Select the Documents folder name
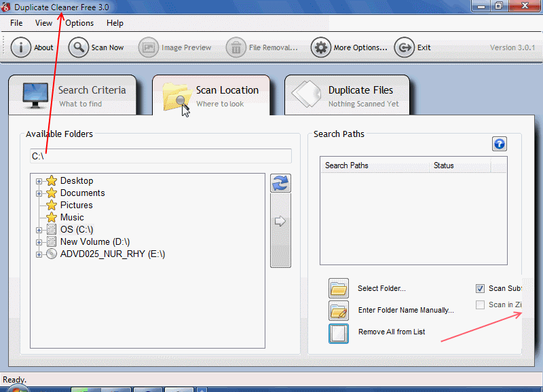The image size is (543, 392). [82, 193]
